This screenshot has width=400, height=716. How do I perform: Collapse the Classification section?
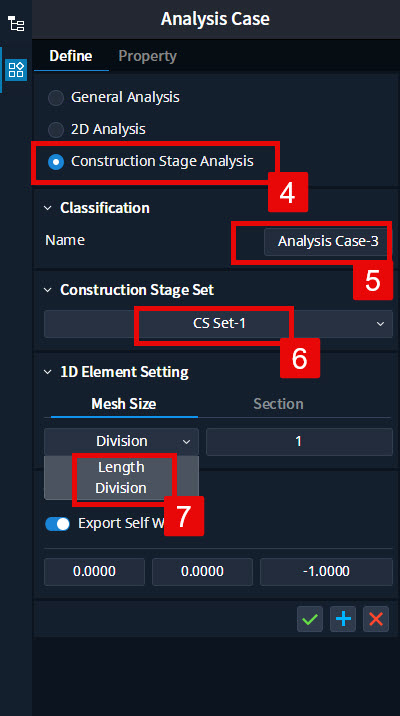point(47,208)
